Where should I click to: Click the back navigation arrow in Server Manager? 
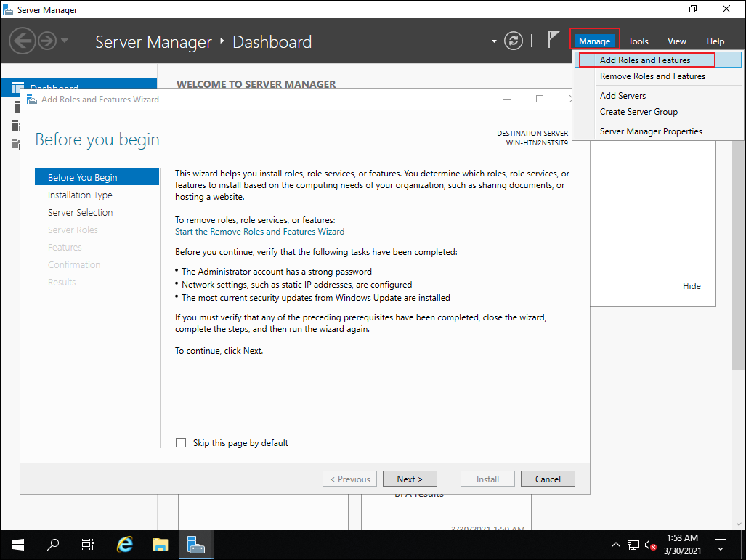click(23, 41)
